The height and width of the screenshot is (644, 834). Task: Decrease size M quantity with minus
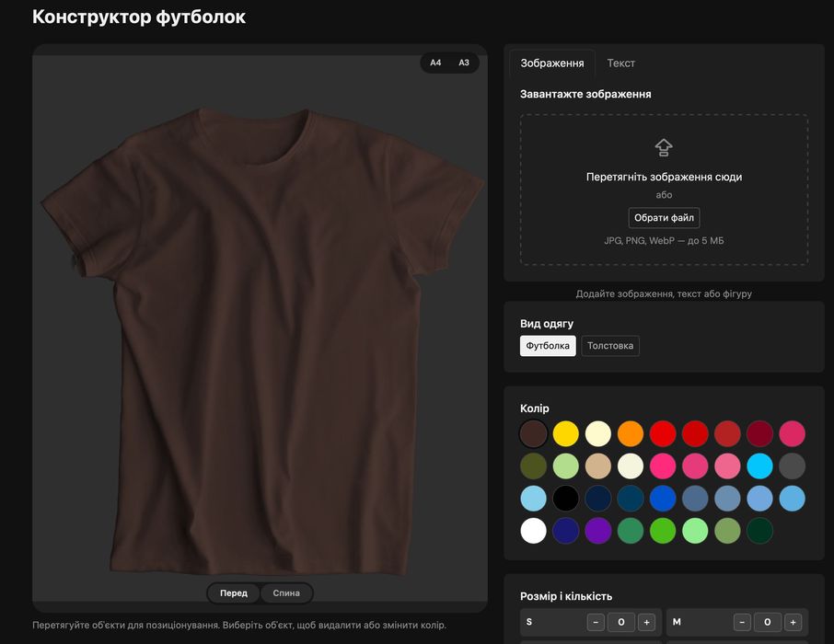pos(742,622)
